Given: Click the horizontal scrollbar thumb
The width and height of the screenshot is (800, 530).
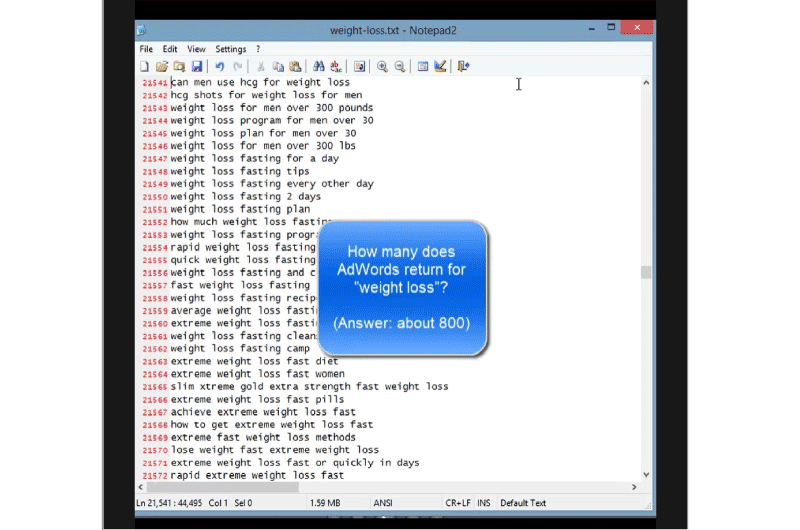Looking at the screenshot, I should pos(222,487).
